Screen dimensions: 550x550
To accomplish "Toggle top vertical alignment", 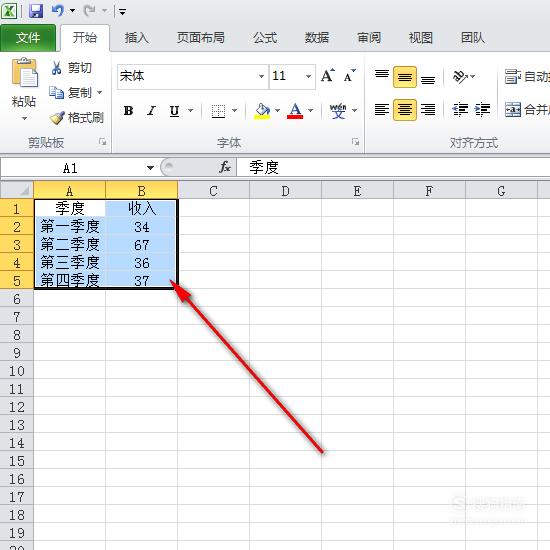I will [x=382, y=76].
